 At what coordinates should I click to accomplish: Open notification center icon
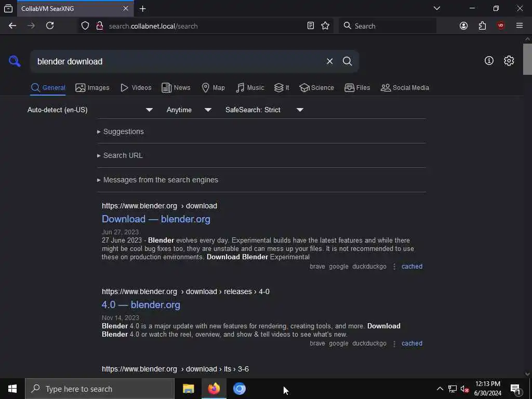coord(515,389)
